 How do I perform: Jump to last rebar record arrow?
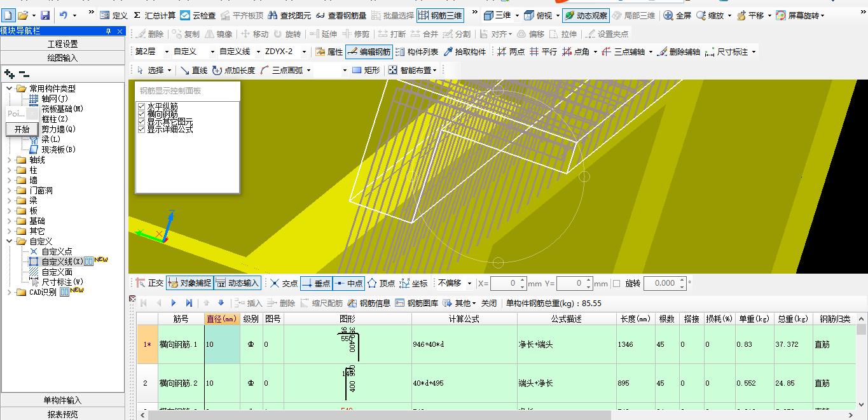[189, 303]
